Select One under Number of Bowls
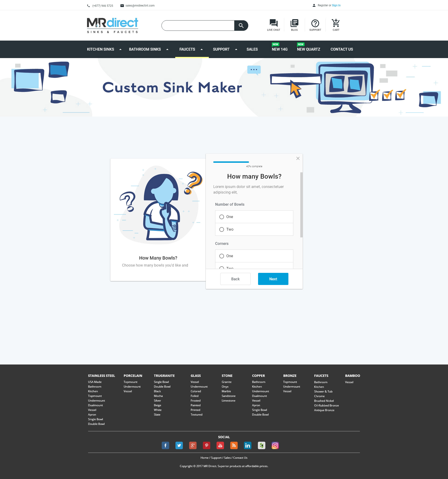448x479 pixels. click(254, 217)
